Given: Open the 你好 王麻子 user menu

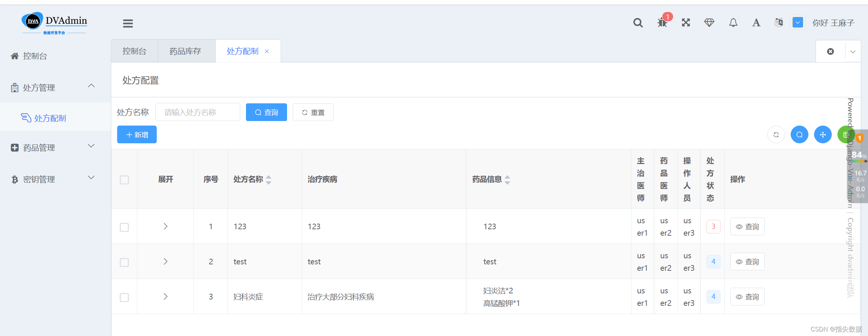Looking at the screenshot, I should point(833,23).
